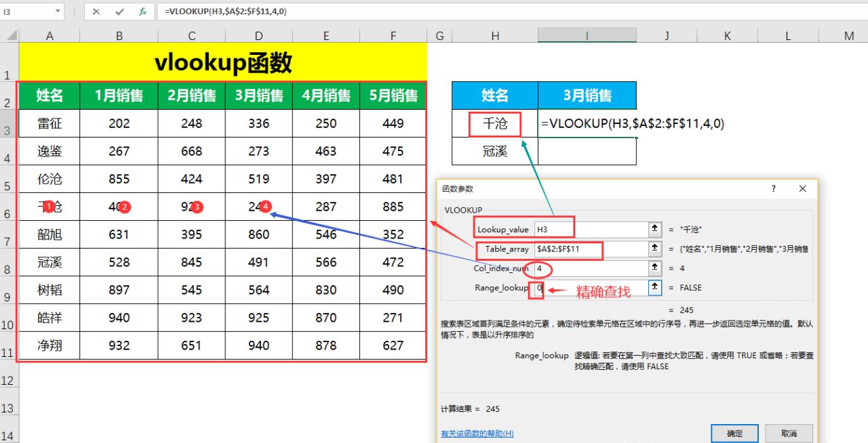
Task: Click the vlookup函数 yellow title cell
Action: [223, 63]
